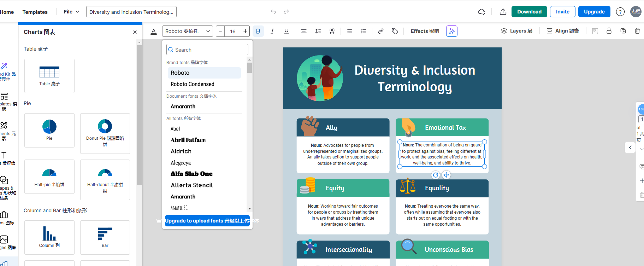Open the help question mark icon
The width and height of the screenshot is (644, 266).
coord(620,12)
